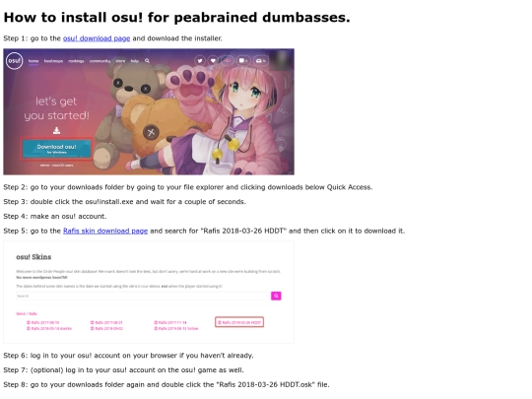
Task: Click the "Rafis 2018-03-26 HDDT" skin link
Action: 239,322
